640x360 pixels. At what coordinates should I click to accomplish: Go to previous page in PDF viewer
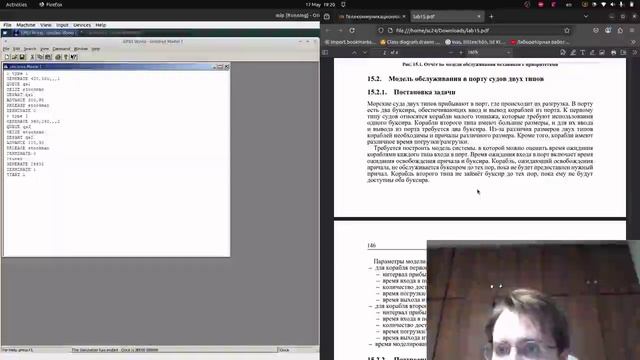[x=354, y=52]
